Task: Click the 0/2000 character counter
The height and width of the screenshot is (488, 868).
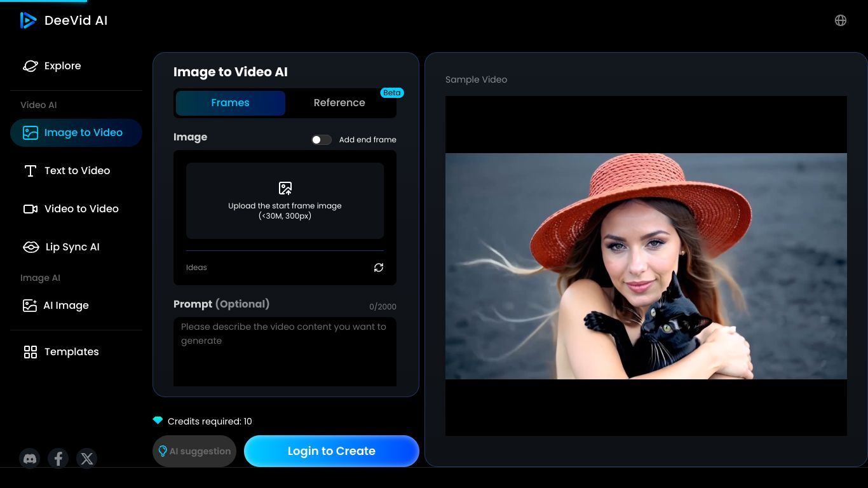Action: [383, 307]
